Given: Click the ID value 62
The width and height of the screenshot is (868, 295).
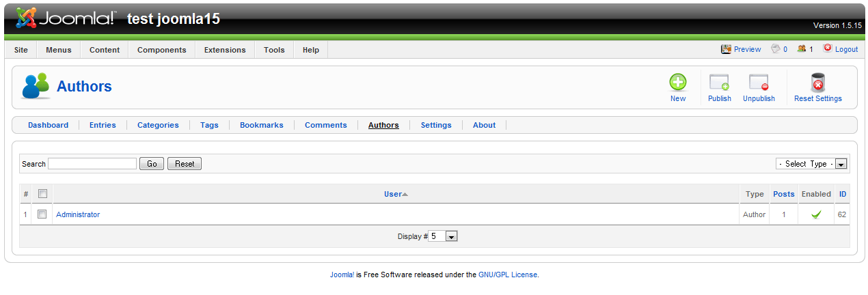Looking at the screenshot, I should [843, 214].
